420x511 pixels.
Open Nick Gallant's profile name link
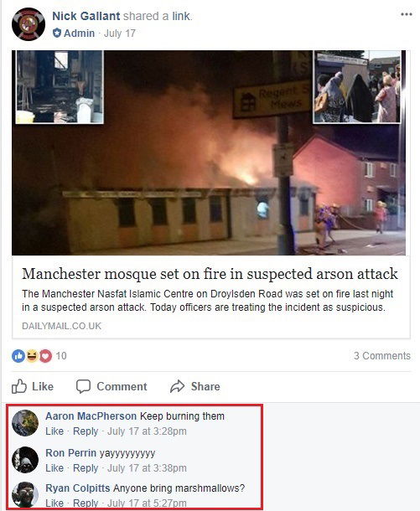(86, 16)
